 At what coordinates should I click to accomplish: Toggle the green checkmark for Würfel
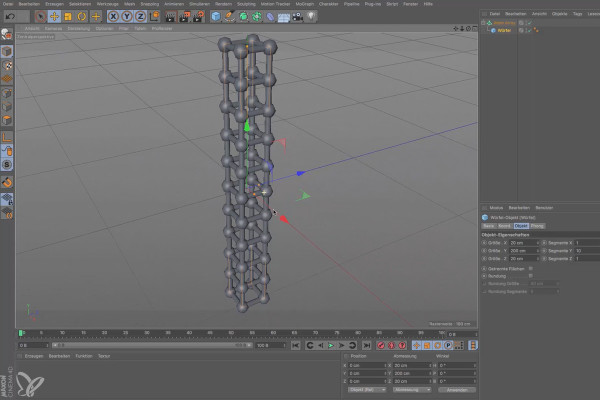tap(530, 30)
